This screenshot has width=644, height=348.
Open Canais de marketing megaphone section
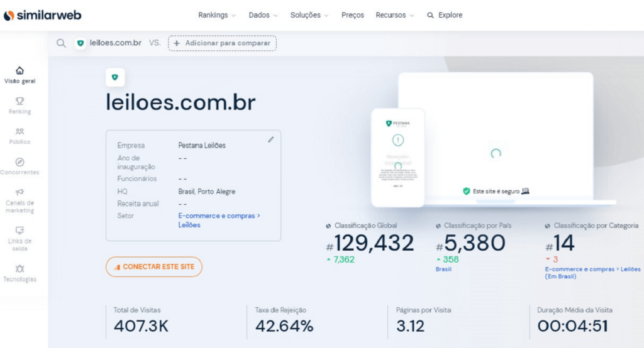point(19,200)
